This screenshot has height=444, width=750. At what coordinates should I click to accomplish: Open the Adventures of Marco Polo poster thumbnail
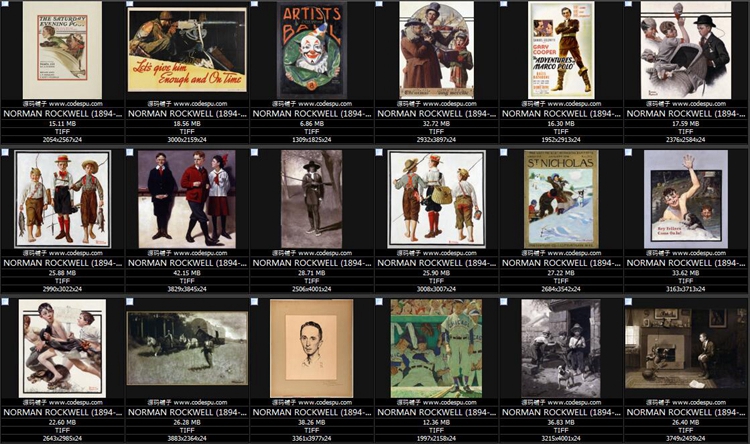561,50
